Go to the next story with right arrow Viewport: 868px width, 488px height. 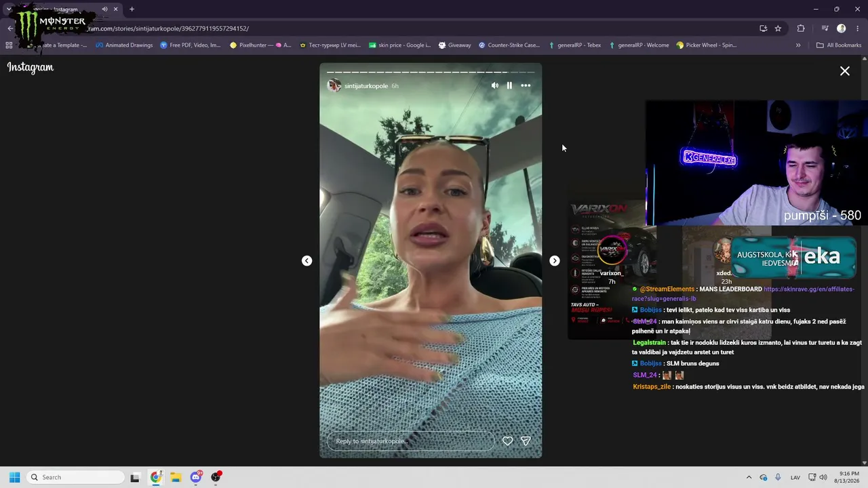(x=555, y=261)
